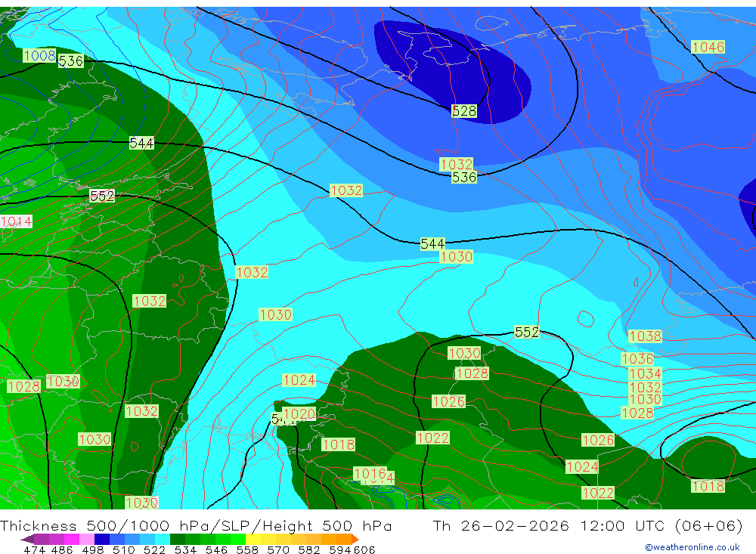Click the chart title 'Thickness 500/1000 hPa/SLP/Height 500 hPa'
This screenshot has height=554, width=756.
pyautogui.click(x=196, y=525)
